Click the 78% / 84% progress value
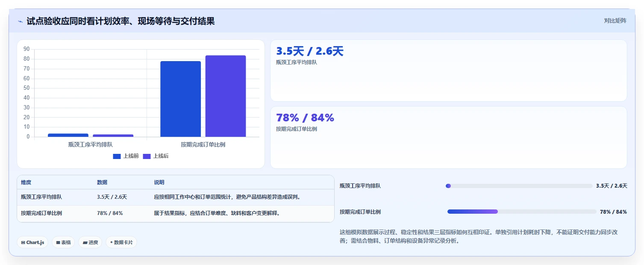 613,212
